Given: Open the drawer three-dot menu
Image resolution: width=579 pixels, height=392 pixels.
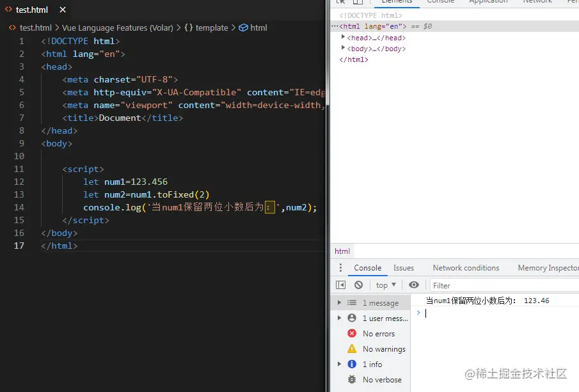Looking at the screenshot, I should (x=340, y=267).
